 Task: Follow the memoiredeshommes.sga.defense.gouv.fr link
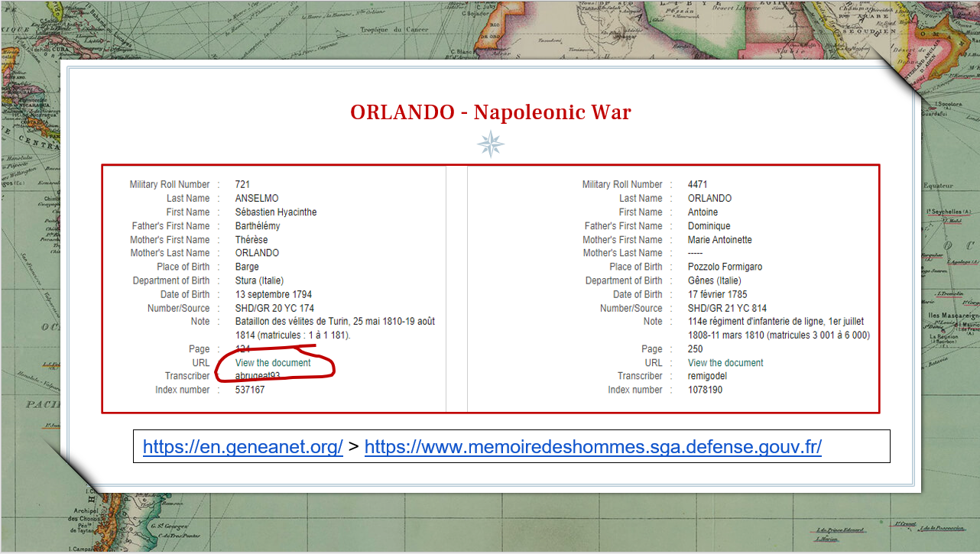coord(592,447)
